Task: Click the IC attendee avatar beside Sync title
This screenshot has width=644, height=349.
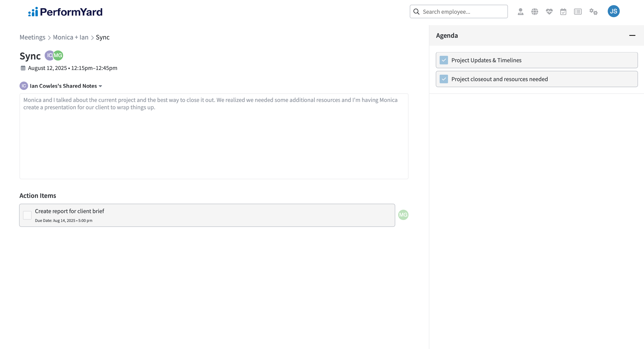Action: (49, 56)
